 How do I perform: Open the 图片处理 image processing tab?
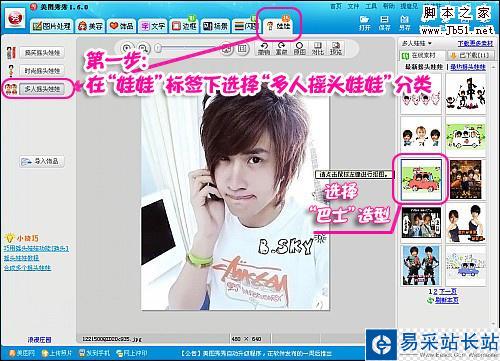[52, 26]
